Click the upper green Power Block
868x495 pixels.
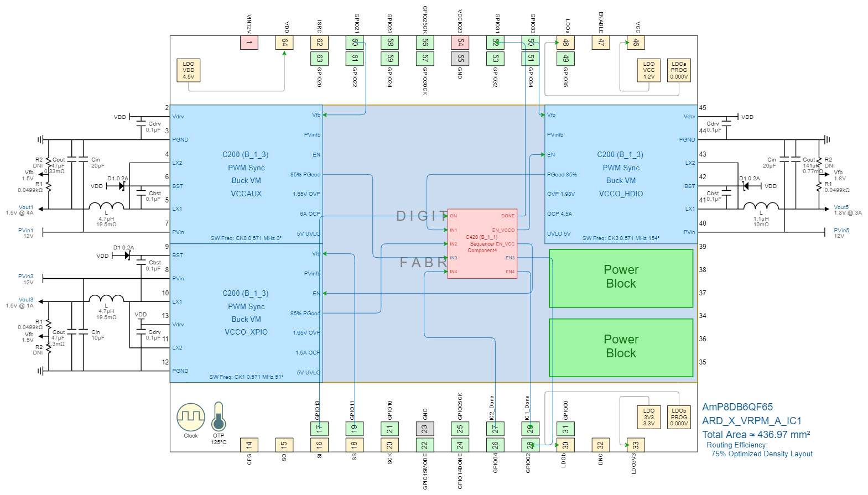[621, 278]
